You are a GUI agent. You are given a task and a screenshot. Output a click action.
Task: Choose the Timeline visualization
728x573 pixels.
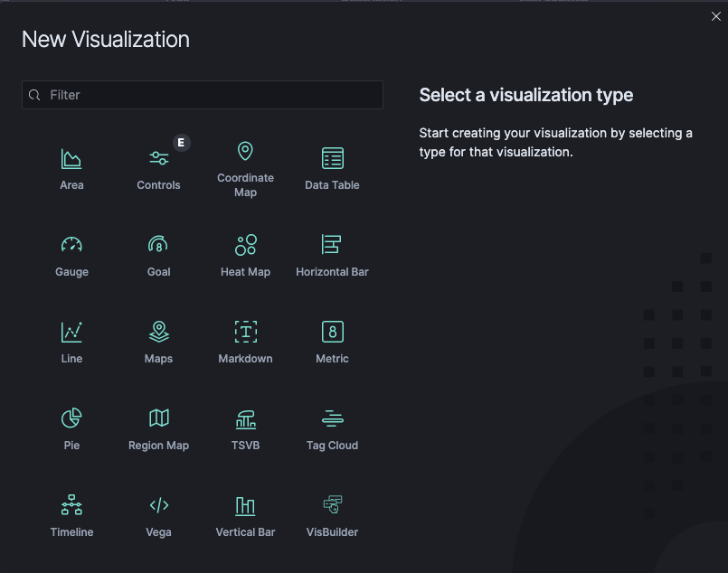pos(71,515)
